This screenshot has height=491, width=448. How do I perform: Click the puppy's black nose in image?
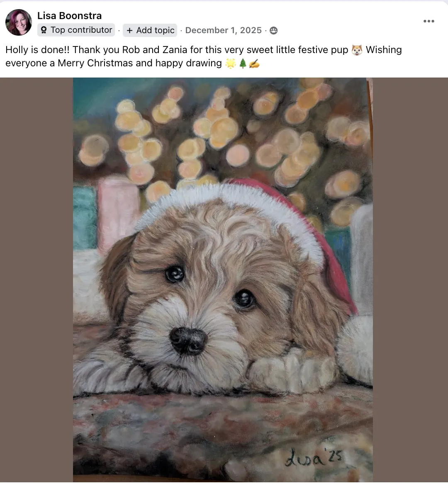tap(187, 340)
